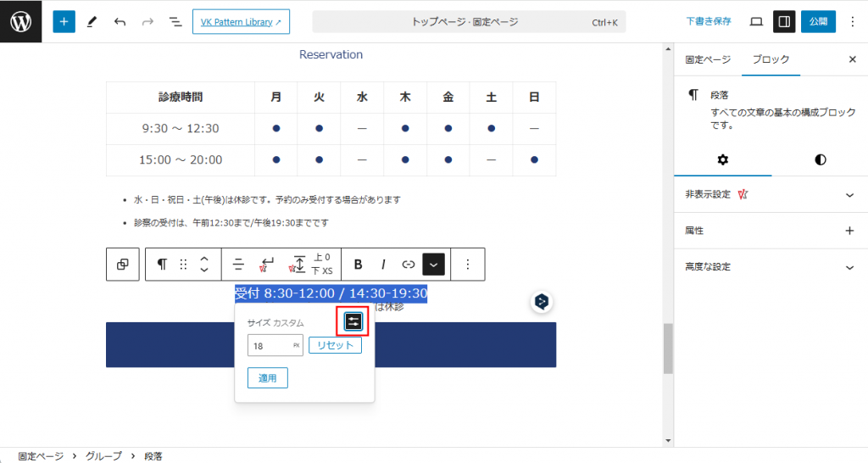Insert a link using link icon

point(409,264)
